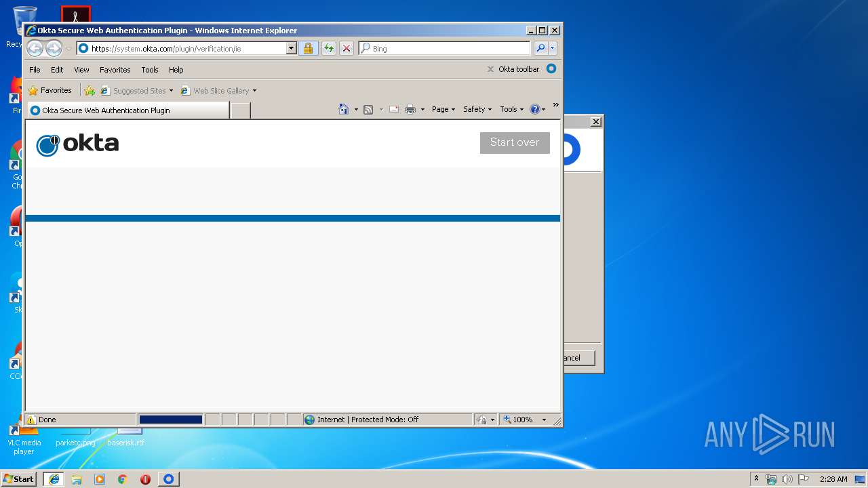868x488 pixels.
Task: Open the Suggested Sites link
Action: [133, 91]
